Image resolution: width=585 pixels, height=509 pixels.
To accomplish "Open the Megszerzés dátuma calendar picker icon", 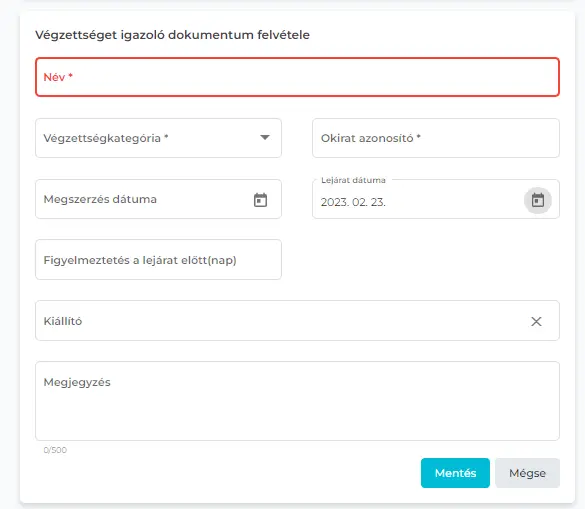I will [260, 200].
